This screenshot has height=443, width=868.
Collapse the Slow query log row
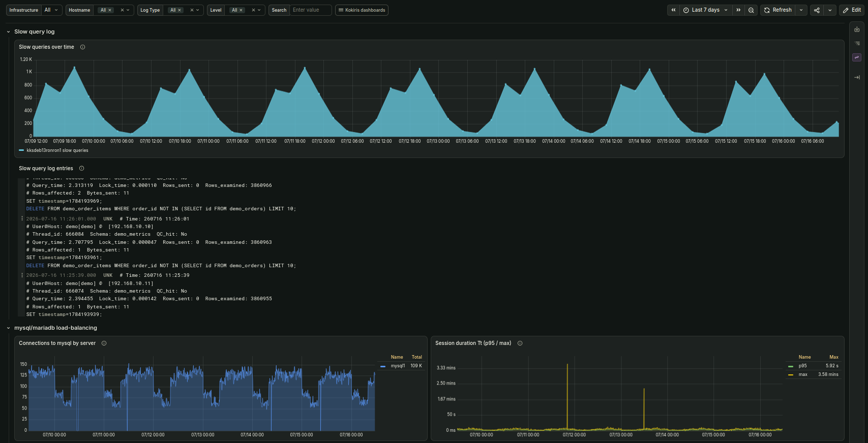click(x=8, y=31)
